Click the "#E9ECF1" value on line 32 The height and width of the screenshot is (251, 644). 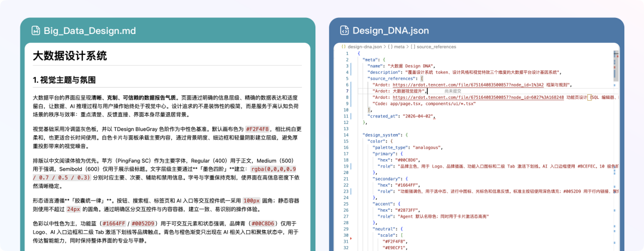(395, 247)
